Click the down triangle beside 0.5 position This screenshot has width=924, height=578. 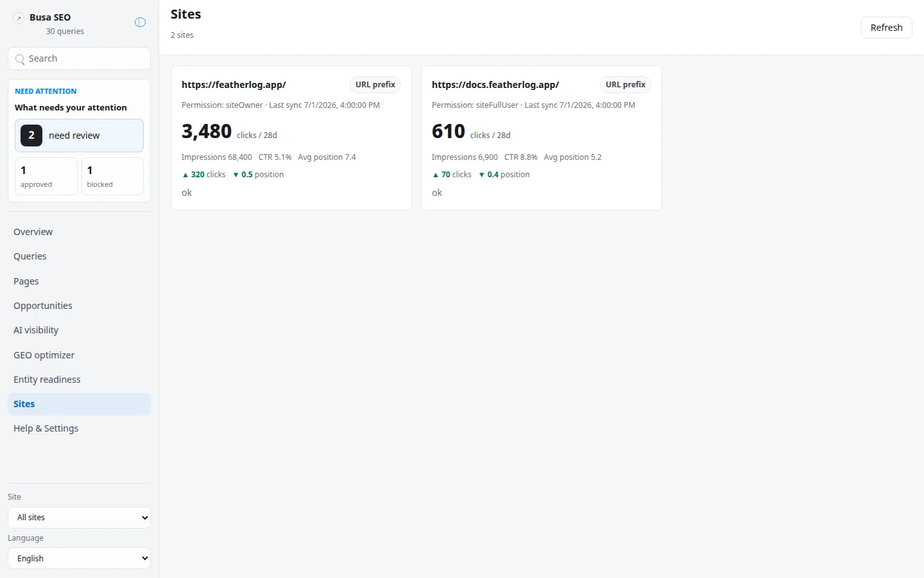[235, 175]
